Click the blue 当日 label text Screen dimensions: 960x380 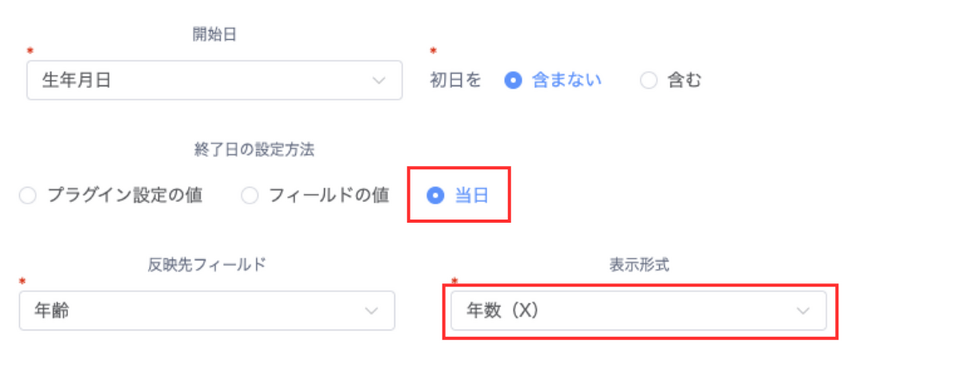pos(471,196)
